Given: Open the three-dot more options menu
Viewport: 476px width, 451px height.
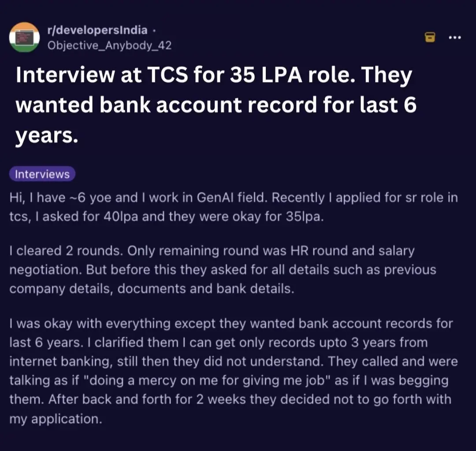Looking at the screenshot, I should (x=455, y=37).
